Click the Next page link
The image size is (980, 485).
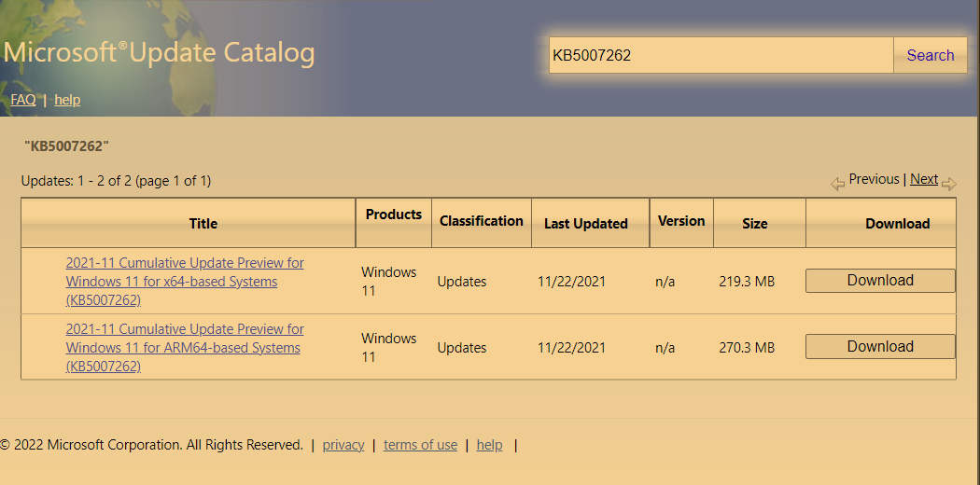924,179
